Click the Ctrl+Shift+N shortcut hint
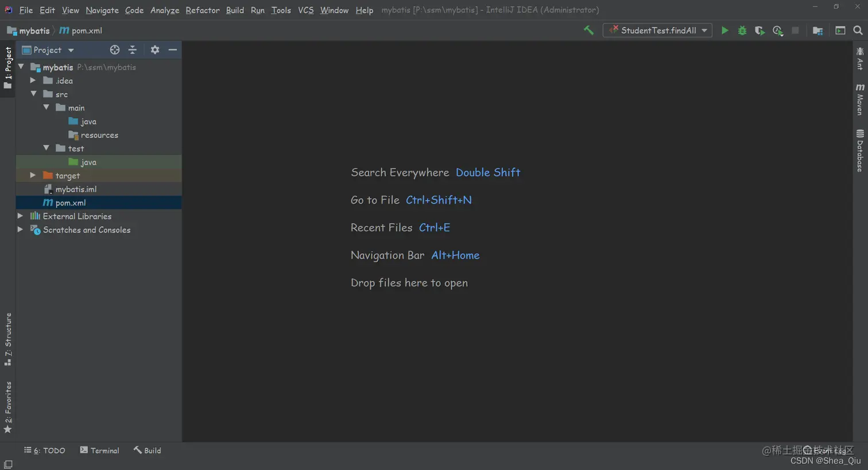Image resolution: width=868 pixels, height=470 pixels. click(x=439, y=200)
